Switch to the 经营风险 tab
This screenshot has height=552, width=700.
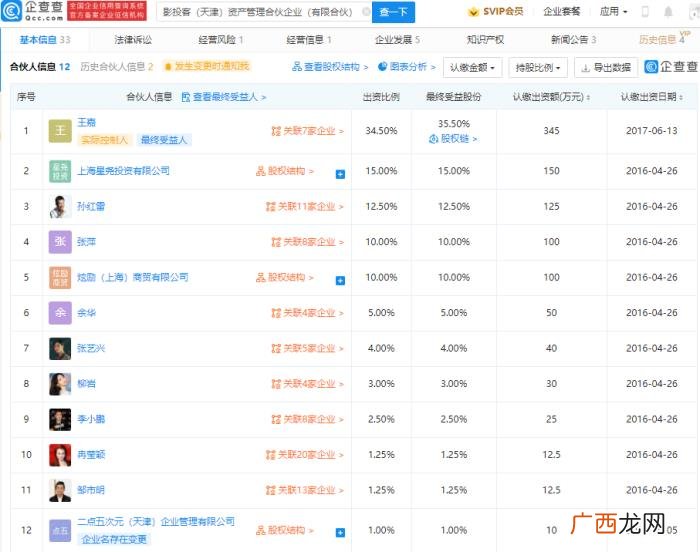tap(221, 40)
